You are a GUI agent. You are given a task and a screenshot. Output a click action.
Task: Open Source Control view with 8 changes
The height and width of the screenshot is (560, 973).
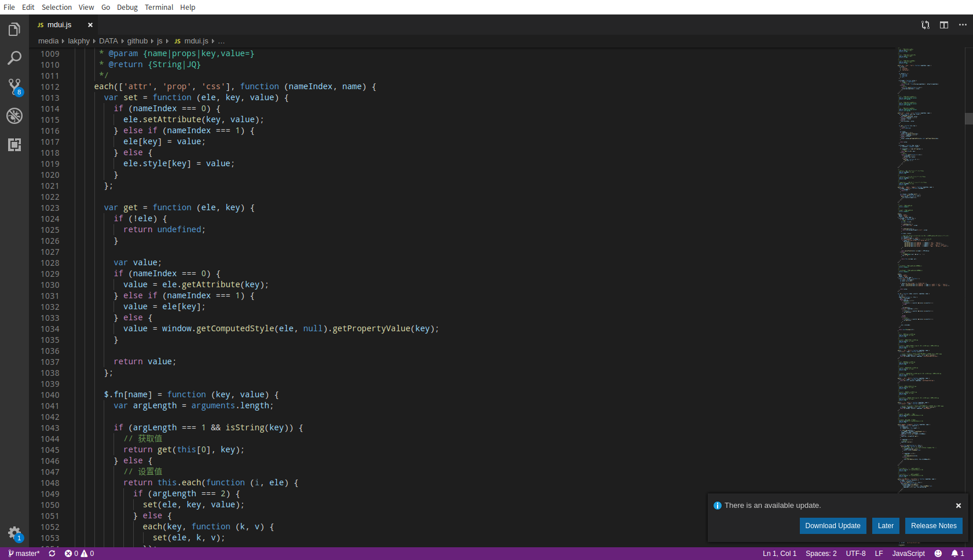coord(14,87)
